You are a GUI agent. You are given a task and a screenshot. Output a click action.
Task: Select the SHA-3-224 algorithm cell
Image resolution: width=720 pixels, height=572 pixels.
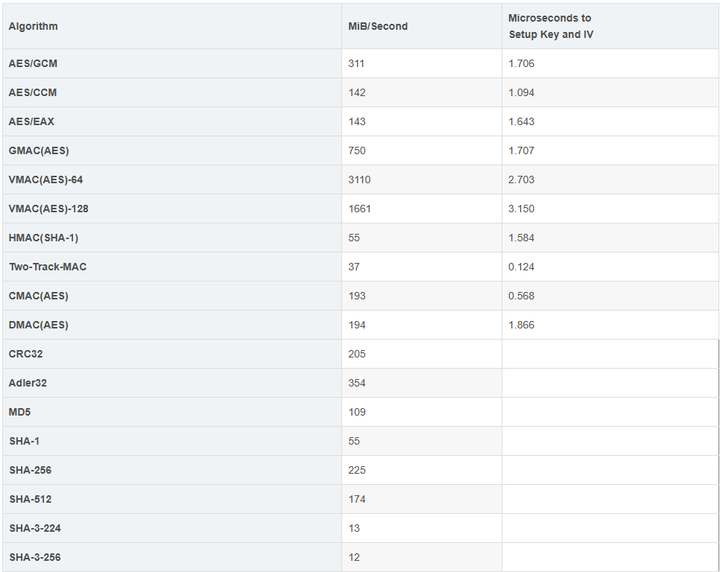[x=172, y=528]
